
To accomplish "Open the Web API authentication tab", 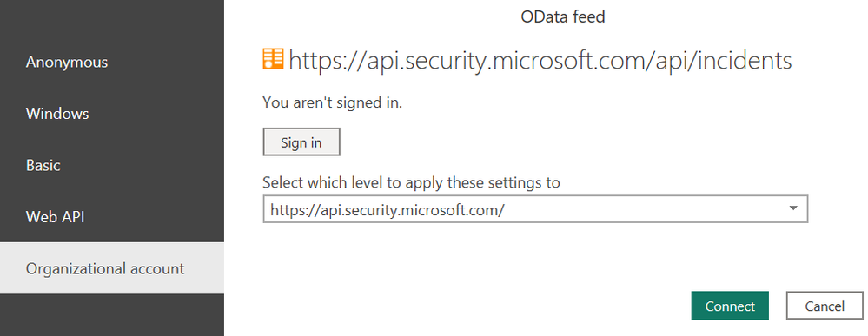I will tap(55, 216).
